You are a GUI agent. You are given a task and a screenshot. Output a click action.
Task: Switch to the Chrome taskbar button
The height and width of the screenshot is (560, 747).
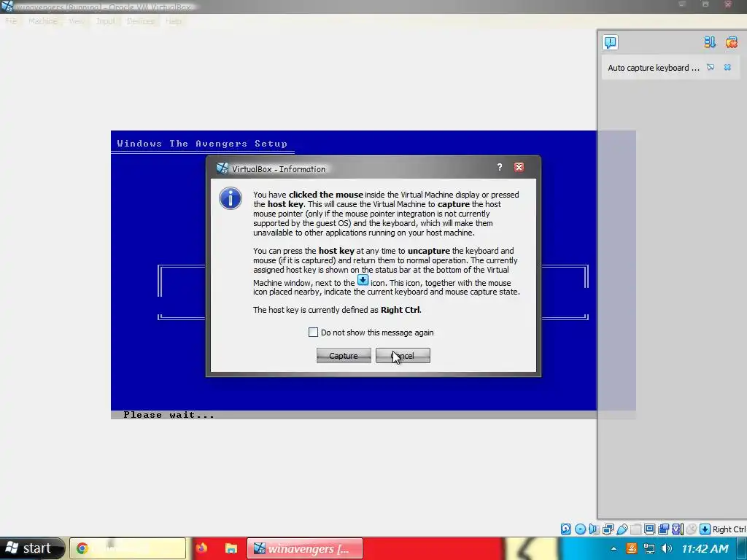[x=128, y=548]
